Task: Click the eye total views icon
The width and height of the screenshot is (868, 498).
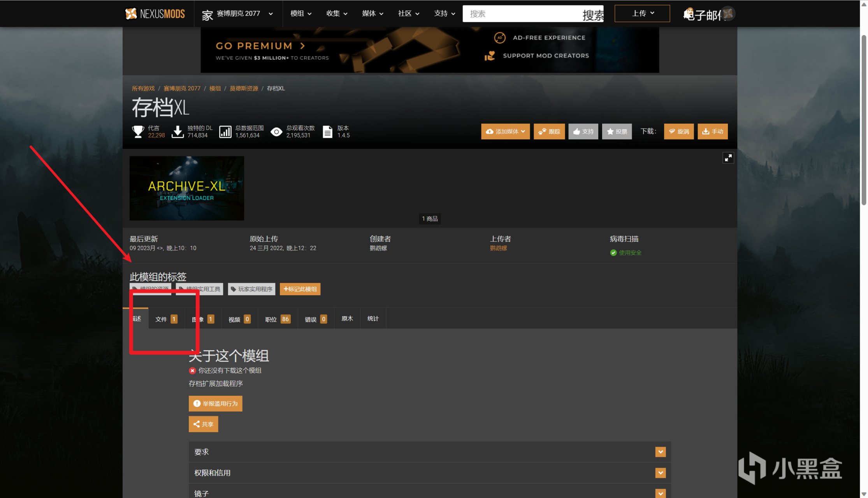Action: click(x=276, y=132)
